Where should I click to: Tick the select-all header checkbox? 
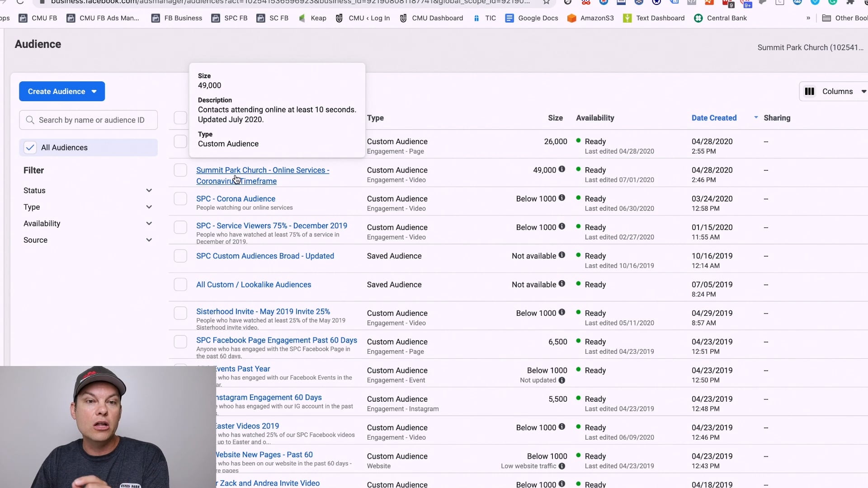coord(180,118)
